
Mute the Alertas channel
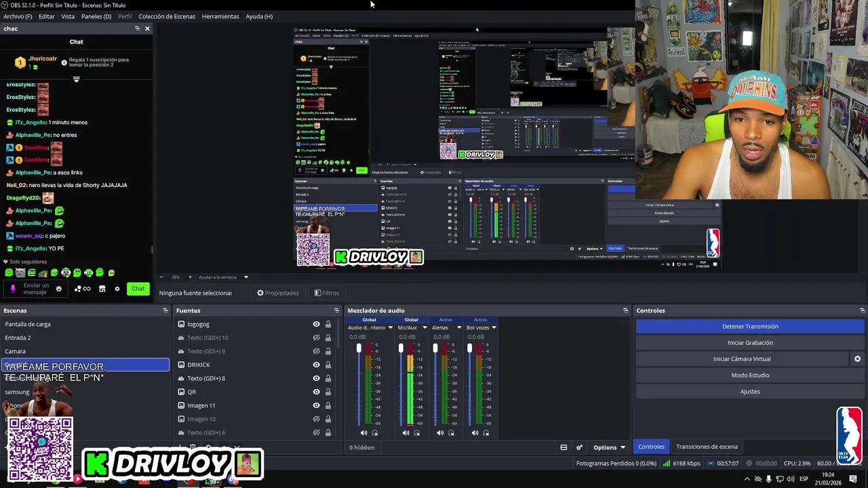(x=440, y=433)
